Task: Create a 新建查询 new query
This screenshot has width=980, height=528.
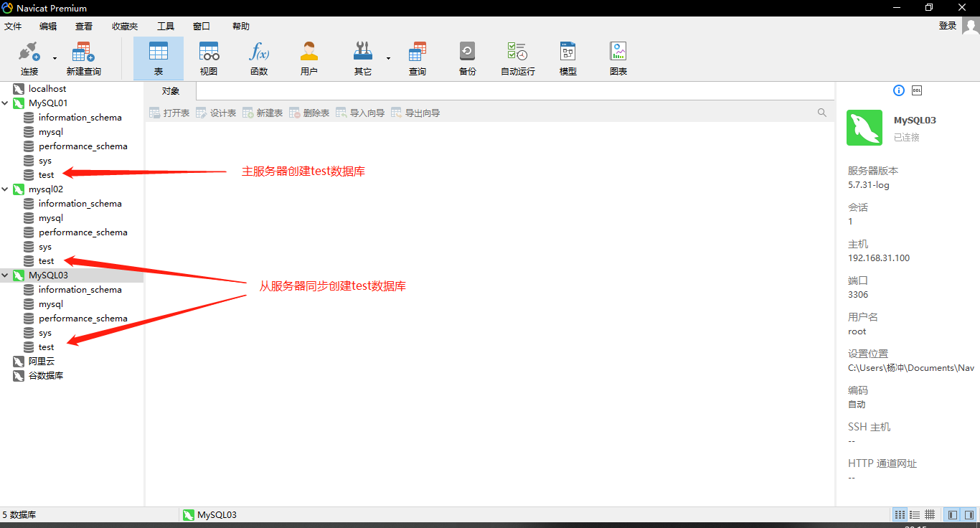Action: click(x=84, y=59)
